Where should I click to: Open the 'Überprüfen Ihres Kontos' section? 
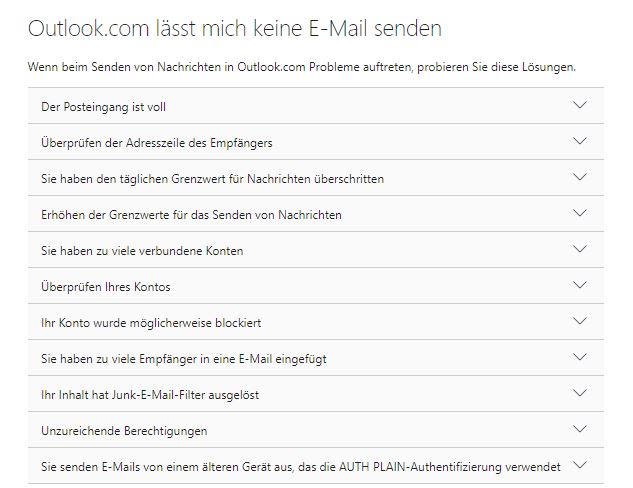coord(316,286)
